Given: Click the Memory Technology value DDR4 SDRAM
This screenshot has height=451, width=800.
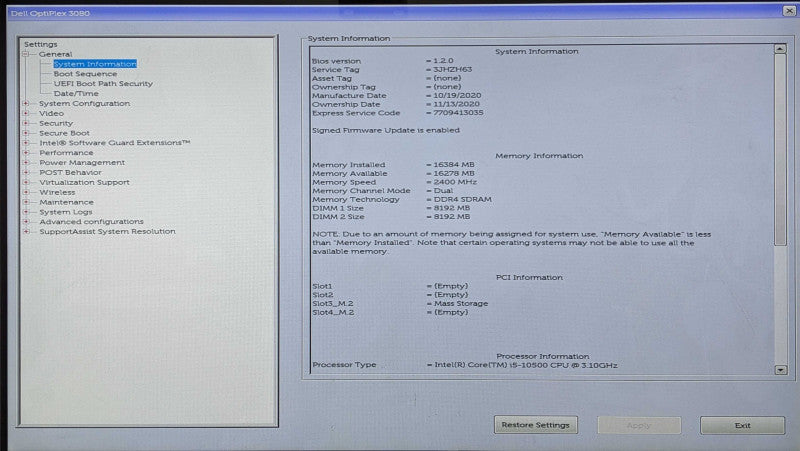Looking at the screenshot, I should [462, 199].
